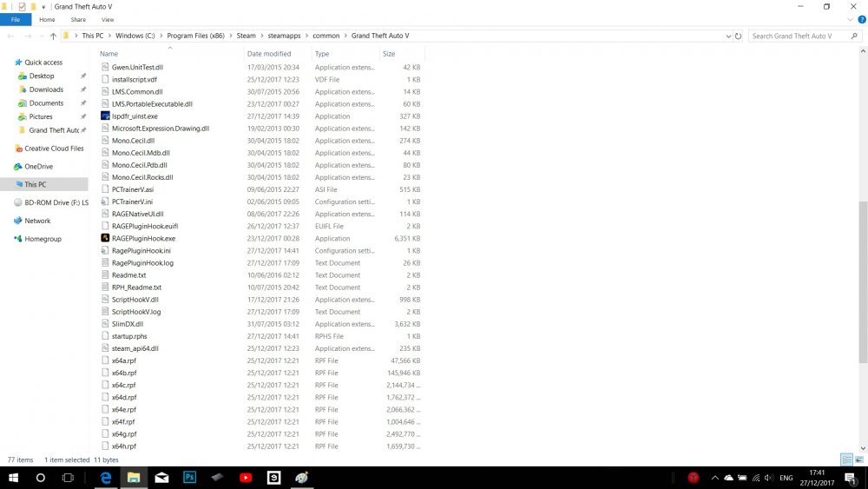Screen dimensions: 868x489
Task: Expand the chevron after This PC in path
Action: pos(109,36)
